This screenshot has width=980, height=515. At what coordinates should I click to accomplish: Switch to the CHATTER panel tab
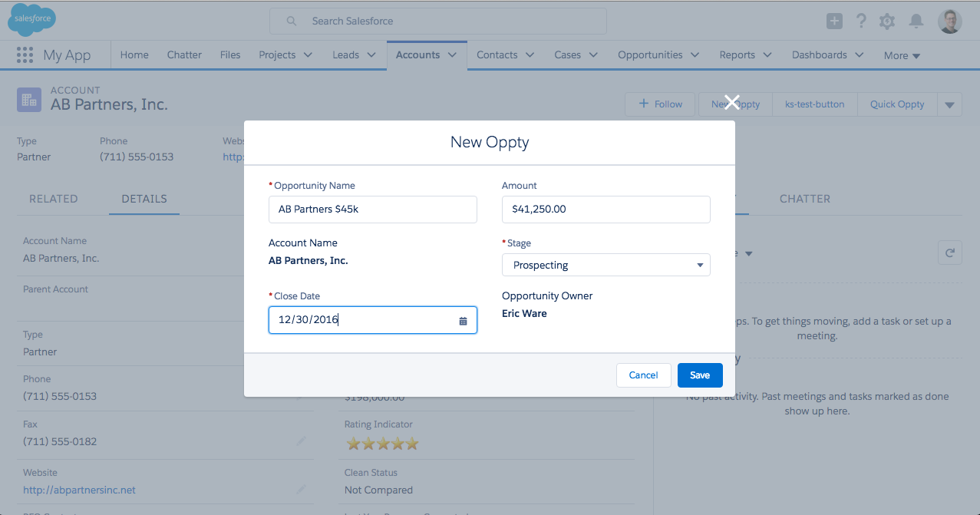pyautogui.click(x=805, y=199)
